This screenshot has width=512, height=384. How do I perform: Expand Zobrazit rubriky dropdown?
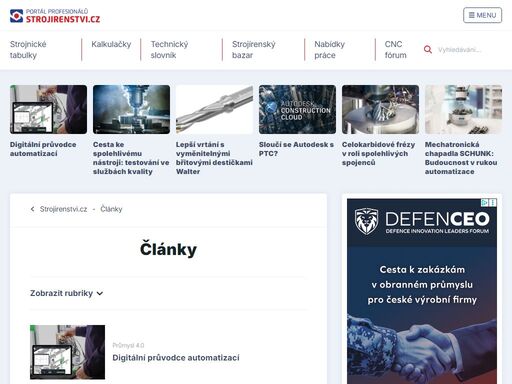click(67, 293)
